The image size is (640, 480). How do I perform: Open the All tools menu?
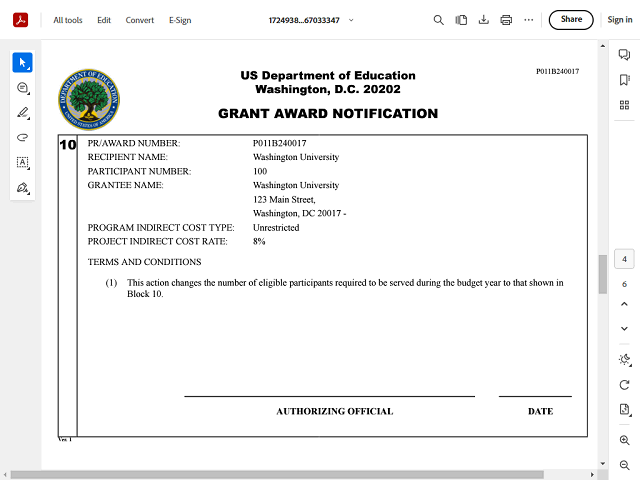click(x=68, y=20)
